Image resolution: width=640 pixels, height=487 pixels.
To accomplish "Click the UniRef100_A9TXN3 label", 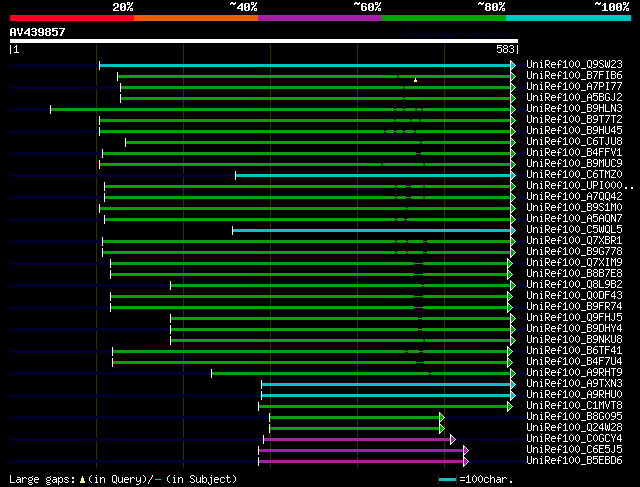I will coord(574,384).
